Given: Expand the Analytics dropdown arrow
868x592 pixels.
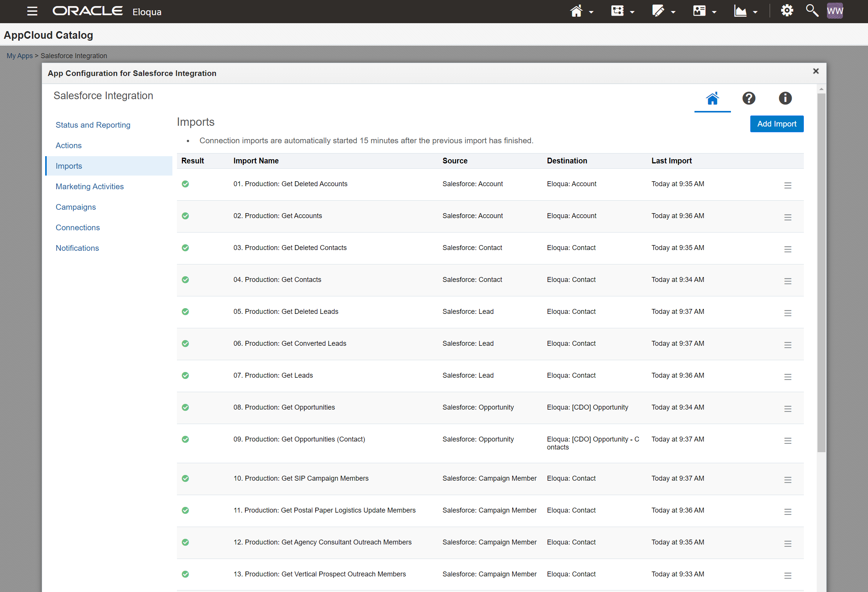Looking at the screenshot, I should coord(755,12).
